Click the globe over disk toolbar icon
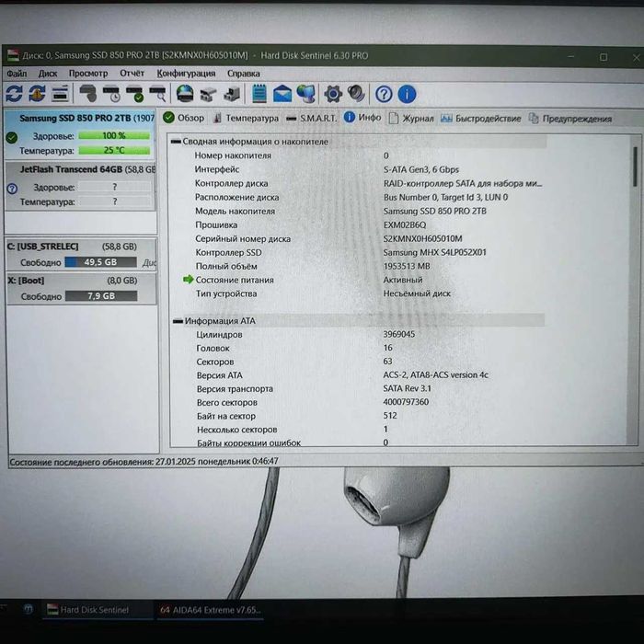This screenshot has width=644, height=644. [185, 94]
